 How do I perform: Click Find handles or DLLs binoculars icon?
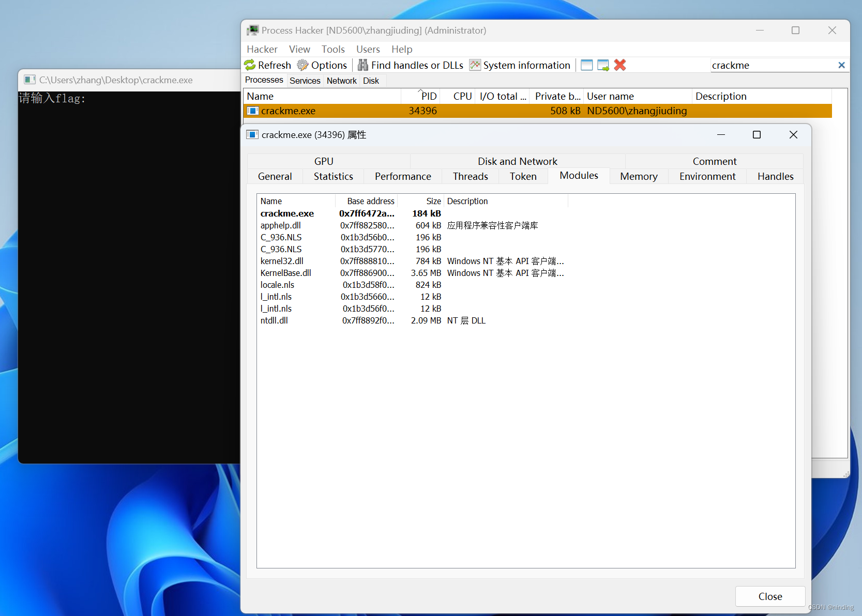click(x=363, y=65)
